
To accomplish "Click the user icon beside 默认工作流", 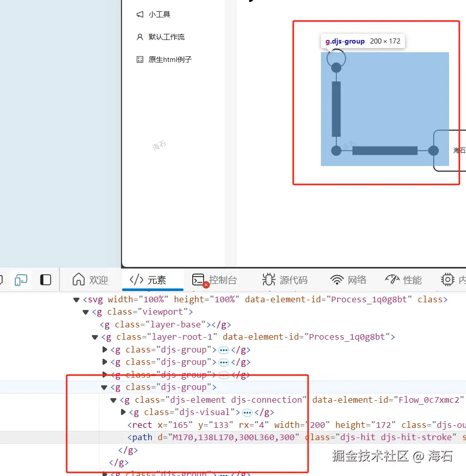I will click(140, 37).
